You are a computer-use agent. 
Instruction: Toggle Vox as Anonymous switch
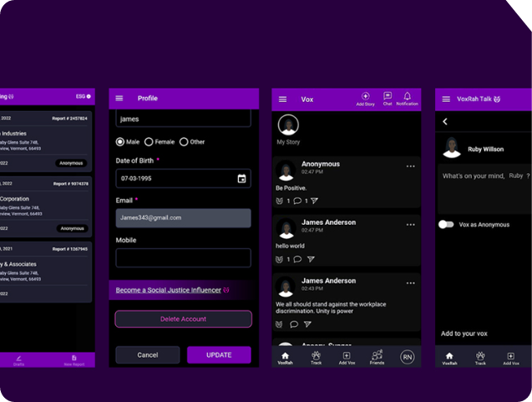[446, 225]
